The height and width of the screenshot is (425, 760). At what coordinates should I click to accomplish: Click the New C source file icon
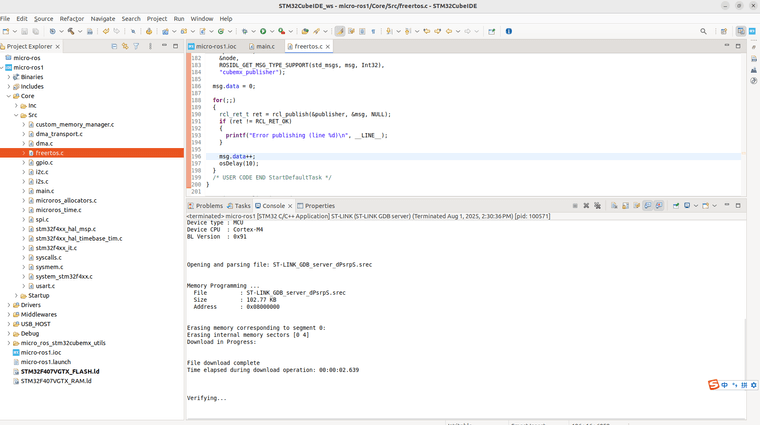coord(203,31)
